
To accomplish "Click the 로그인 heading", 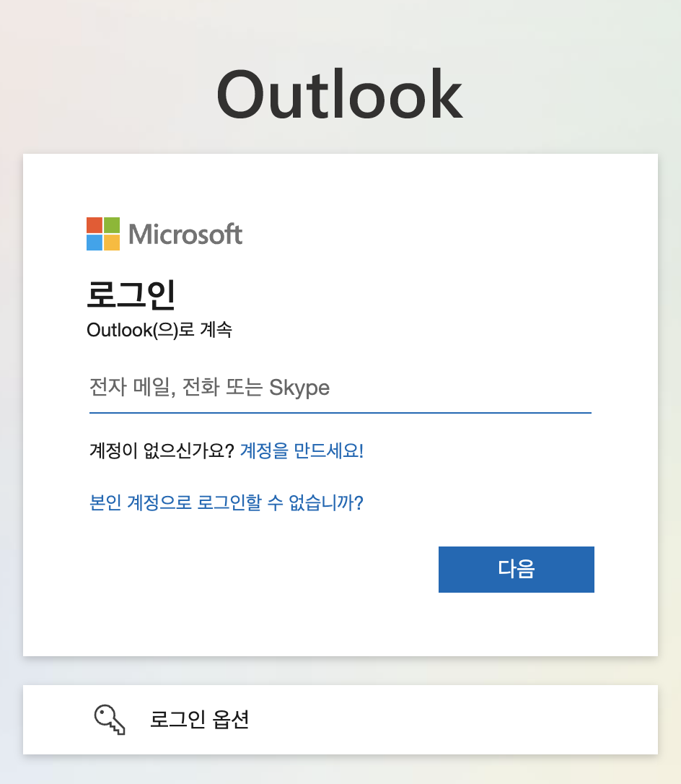I will (131, 295).
